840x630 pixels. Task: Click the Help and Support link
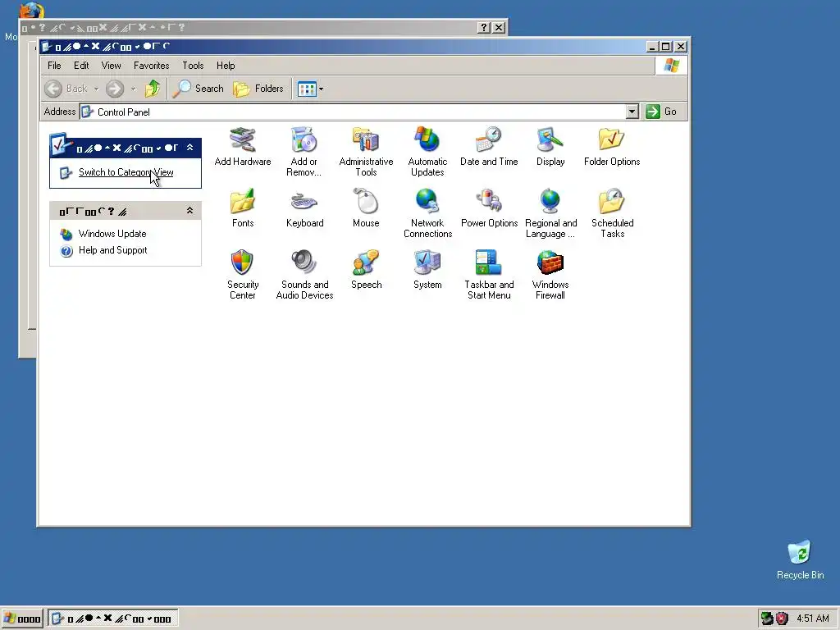click(112, 250)
